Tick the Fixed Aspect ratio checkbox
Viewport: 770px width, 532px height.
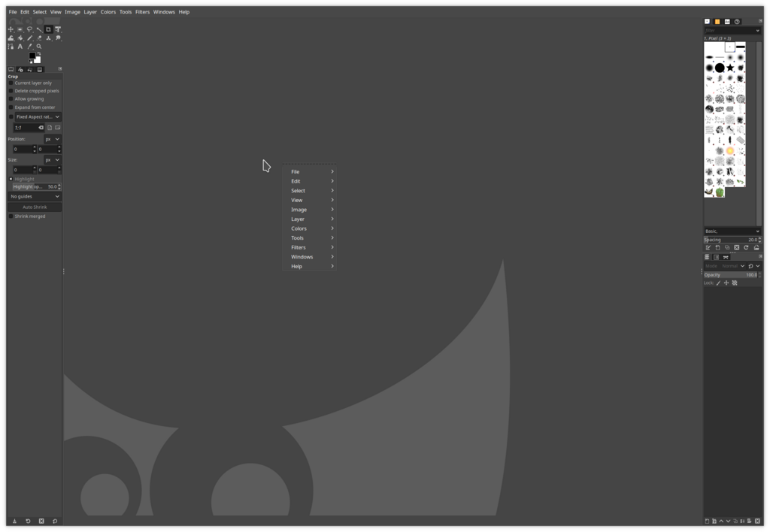coord(11,116)
